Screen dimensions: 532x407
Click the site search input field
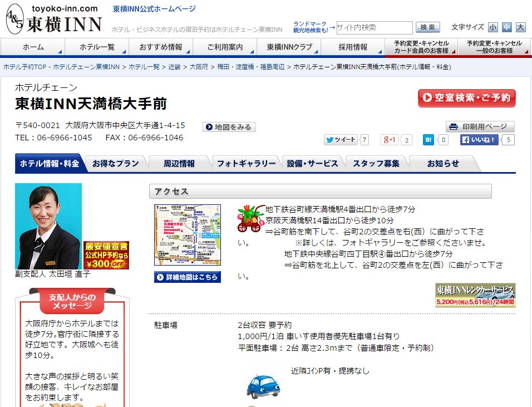(x=375, y=27)
